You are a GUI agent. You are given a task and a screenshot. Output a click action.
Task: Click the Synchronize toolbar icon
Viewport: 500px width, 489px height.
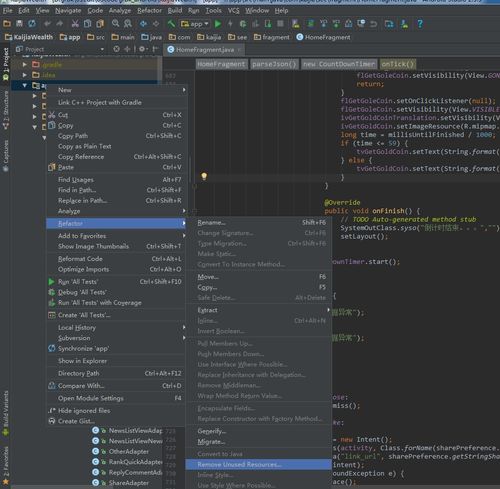(32, 24)
